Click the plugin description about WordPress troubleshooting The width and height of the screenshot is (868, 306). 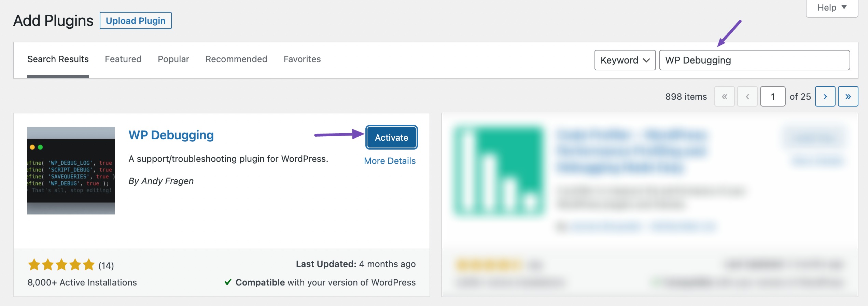pos(228,159)
